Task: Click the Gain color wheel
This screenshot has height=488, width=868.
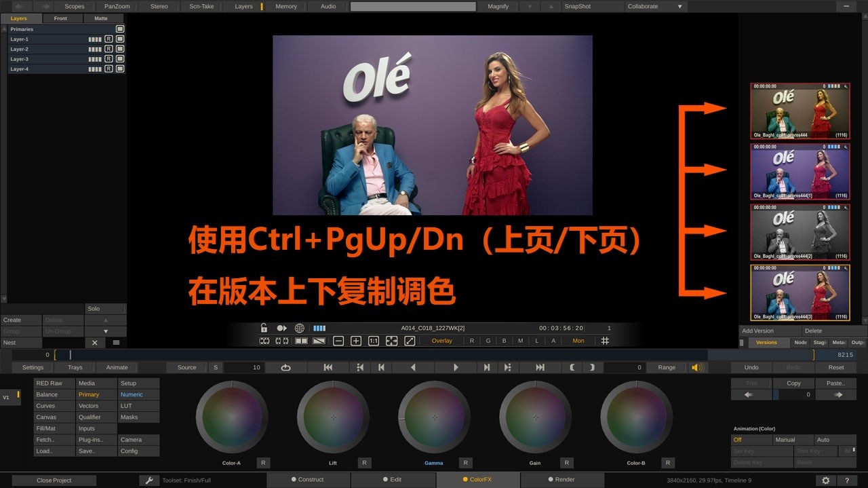Action: pos(535,417)
